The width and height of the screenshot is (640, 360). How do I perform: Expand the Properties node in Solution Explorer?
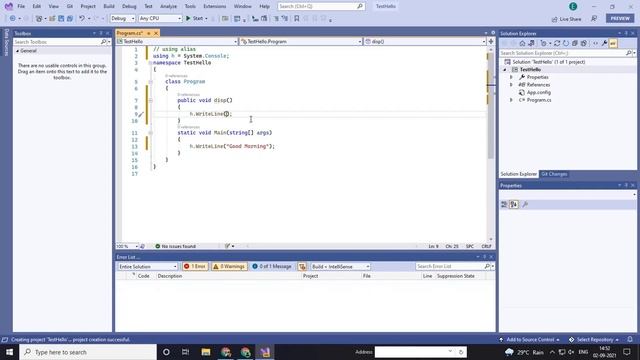click(x=511, y=77)
